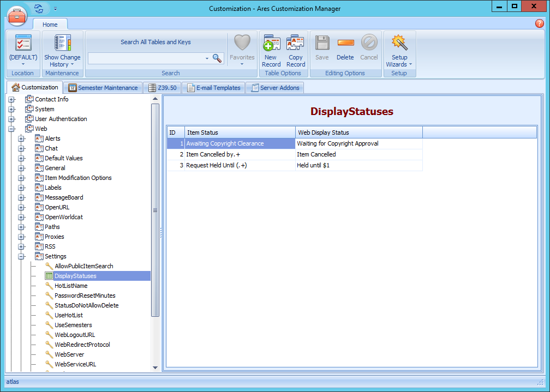Viewport: 550px width, 392px height.
Task: Collapse the Settings tree node
Action: click(21, 256)
